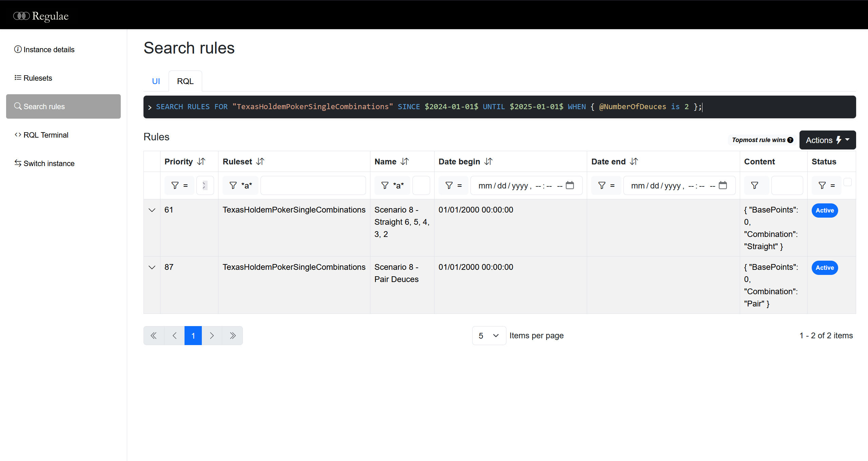Click the next page pagination button

coord(212,336)
